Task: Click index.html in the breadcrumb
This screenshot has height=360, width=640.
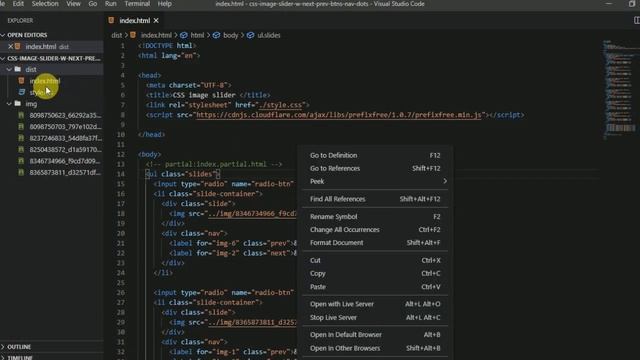Action: point(156,35)
